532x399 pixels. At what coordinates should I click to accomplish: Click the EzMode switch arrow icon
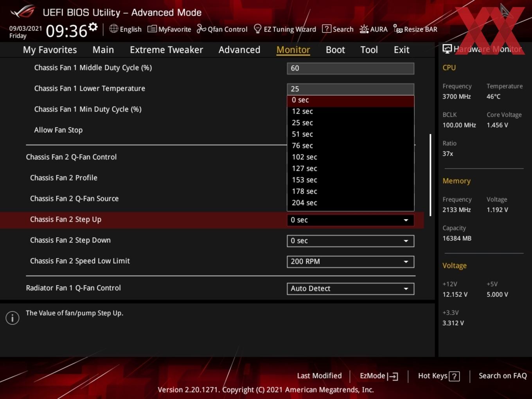(393, 376)
